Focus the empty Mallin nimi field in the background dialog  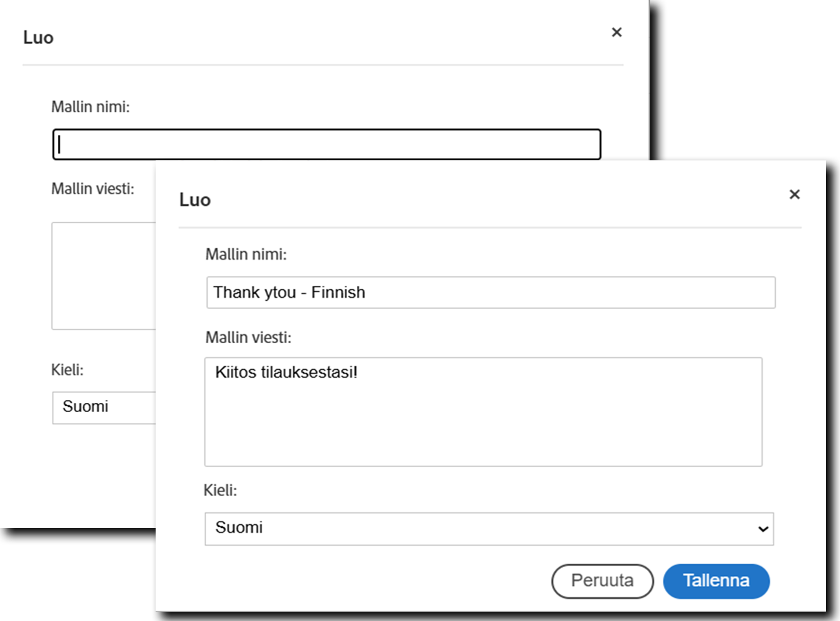tap(327, 144)
